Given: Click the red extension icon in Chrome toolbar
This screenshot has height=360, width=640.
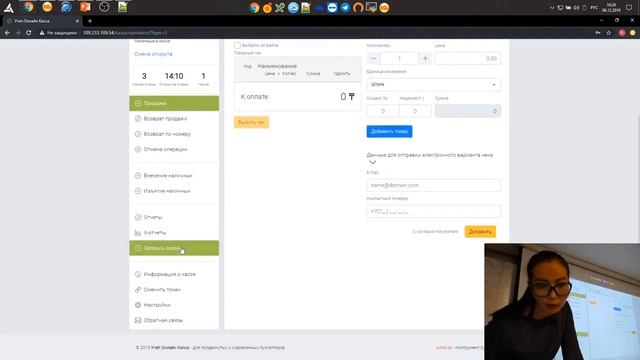Looking at the screenshot, I should pyautogui.click(x=622, y=33).
